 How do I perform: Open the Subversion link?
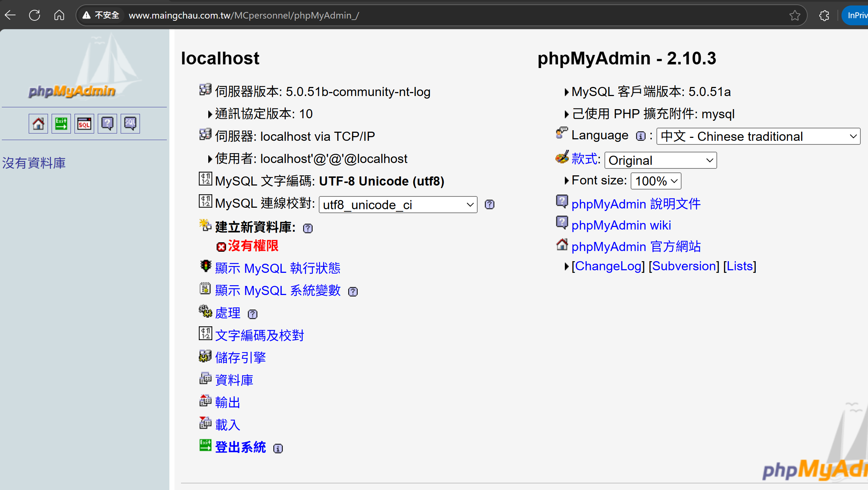[x=684, y=266]
